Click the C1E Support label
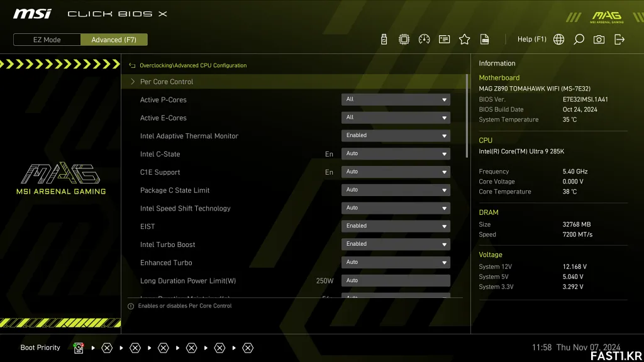Viewport: 644px width, 362px height. click(160, 172)
